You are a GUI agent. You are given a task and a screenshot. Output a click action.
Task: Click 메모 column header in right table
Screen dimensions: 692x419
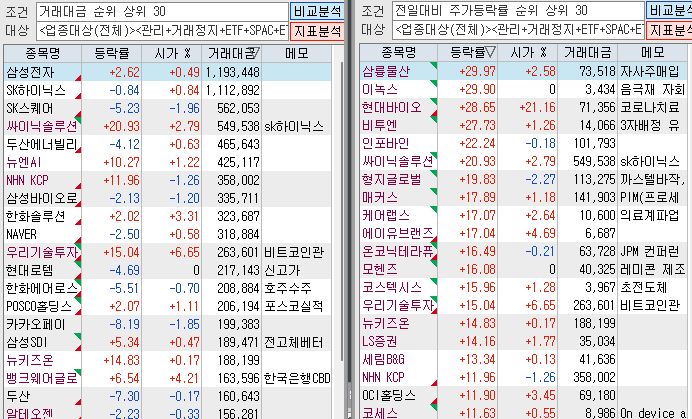[x=652, y=53]
